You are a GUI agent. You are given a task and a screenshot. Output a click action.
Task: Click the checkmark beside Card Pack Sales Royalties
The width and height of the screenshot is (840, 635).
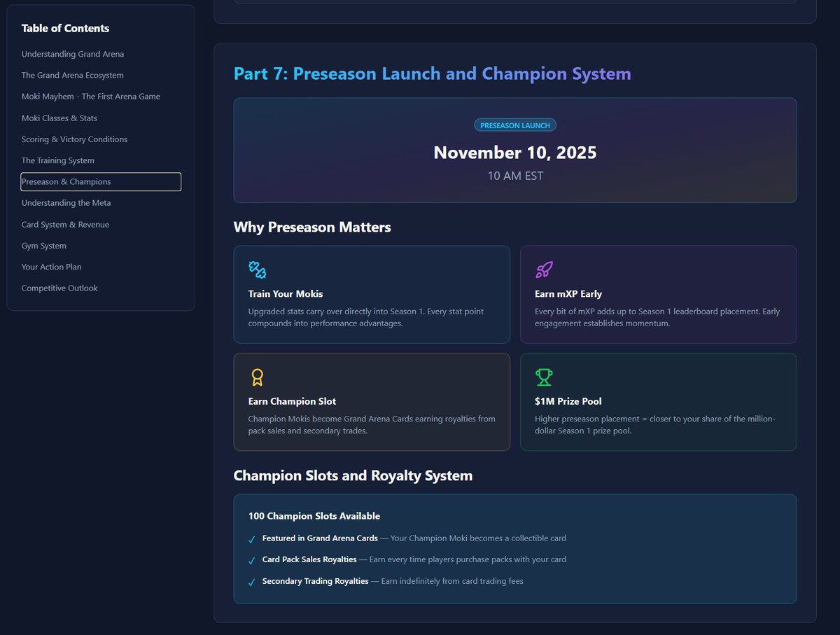(252, 561)
